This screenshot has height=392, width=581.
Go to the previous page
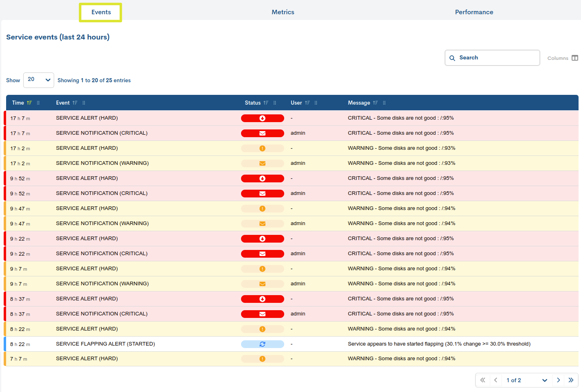pos(495,380)
